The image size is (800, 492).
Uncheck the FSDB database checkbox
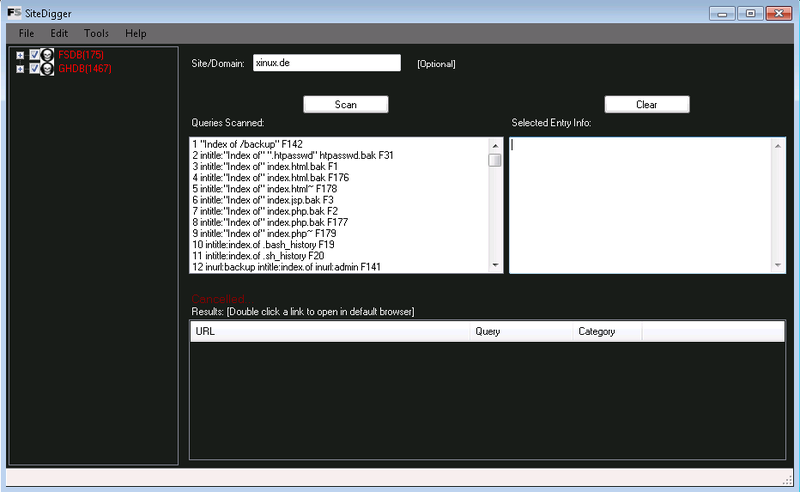[x=35, y=54]
